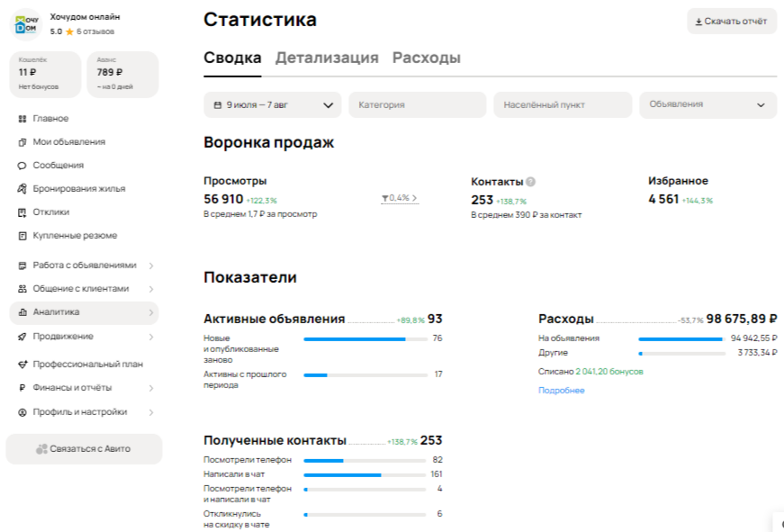Click the rating star icon

tap(69, 32)
